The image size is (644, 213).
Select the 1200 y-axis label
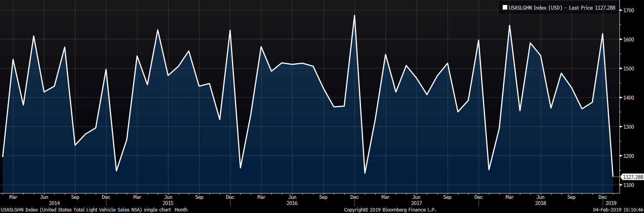pyautogui.click(x=629, y=156)
